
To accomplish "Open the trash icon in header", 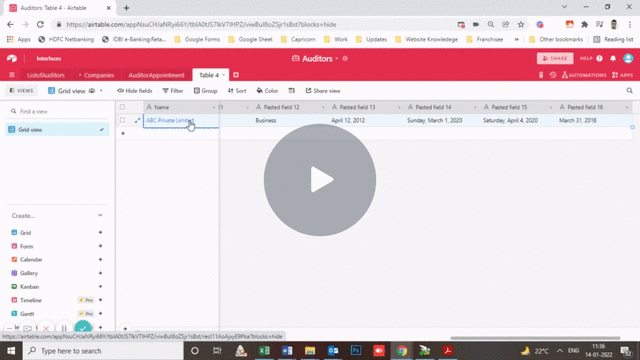I will click(x=541, y=75).
